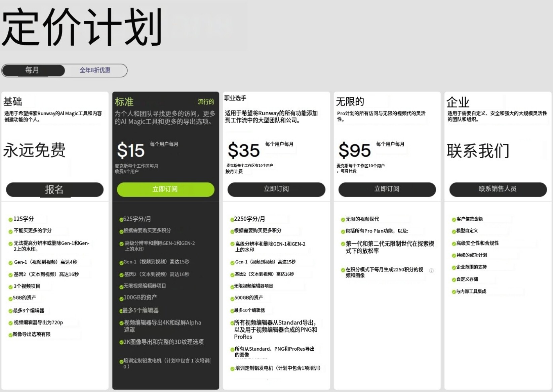The width and height of the screenshot is (553, 392).
Task: Click 立即订阅 on the $35 plan
Action: point(276,189)
